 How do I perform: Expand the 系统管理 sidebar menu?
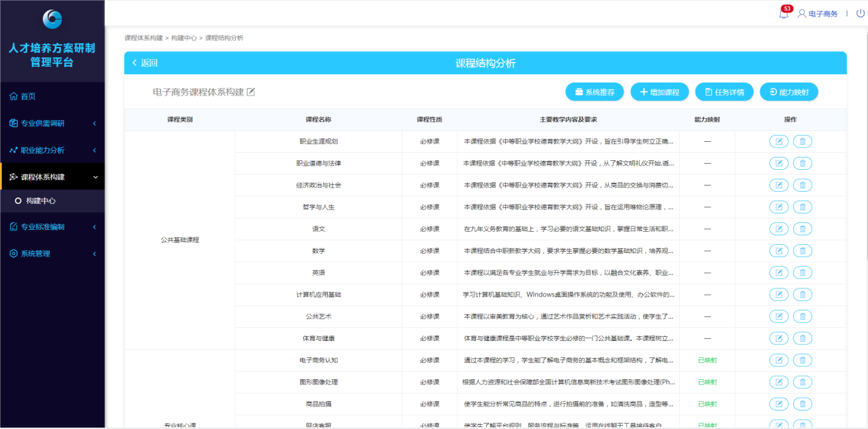(x=52, y=254)
